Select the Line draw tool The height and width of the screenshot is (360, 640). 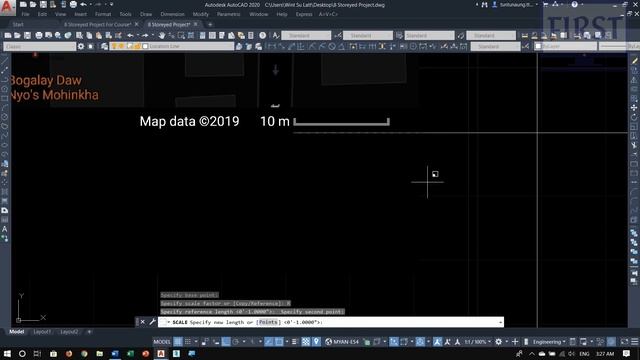click(4, 61)
